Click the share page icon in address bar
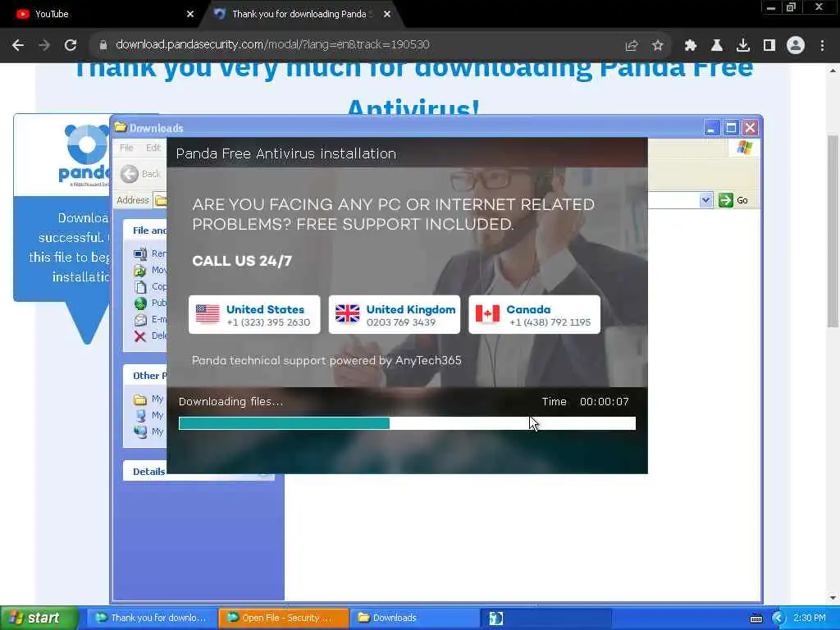Screen dimensions: 840x630 tap(632, 46)
